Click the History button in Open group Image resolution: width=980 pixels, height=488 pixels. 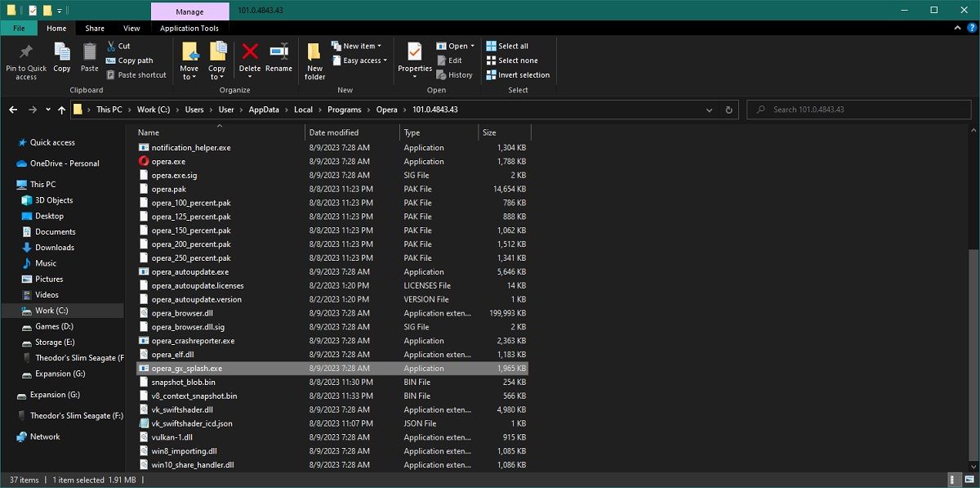455,75
